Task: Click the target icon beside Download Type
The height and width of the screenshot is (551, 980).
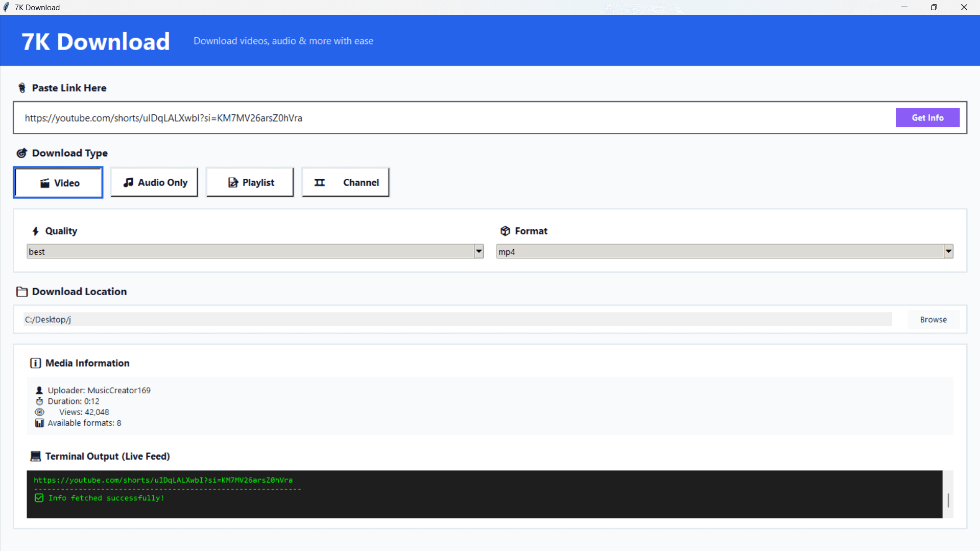Action: [x=21, y=153]
